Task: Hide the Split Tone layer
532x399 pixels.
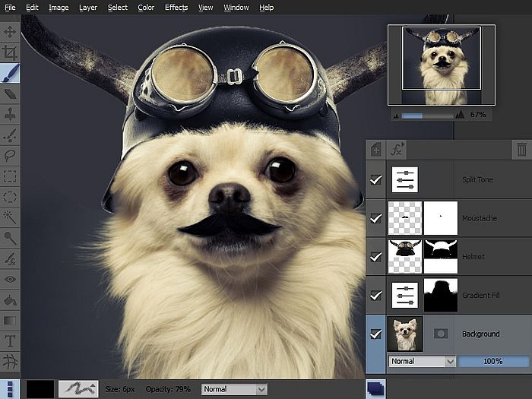Action: 375,180
